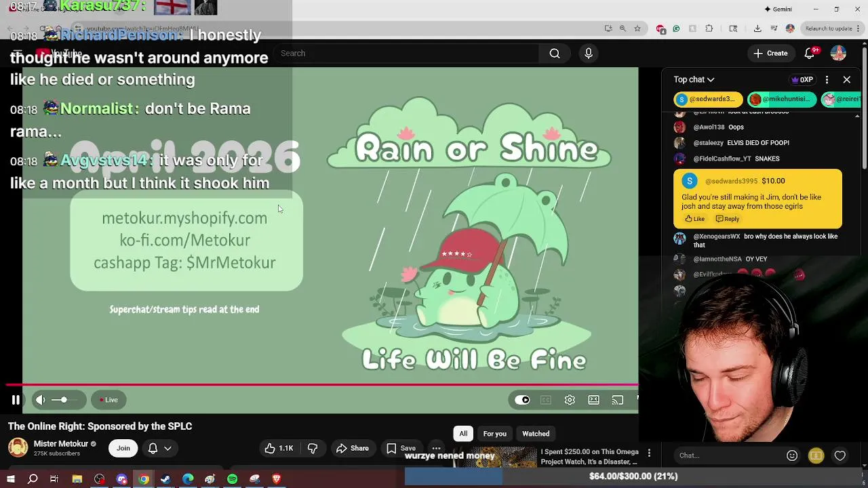Click the video title text

point(100,426)
